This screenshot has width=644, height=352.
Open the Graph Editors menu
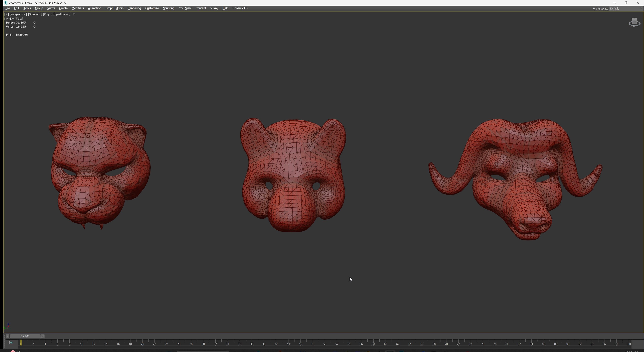(114, 8)
